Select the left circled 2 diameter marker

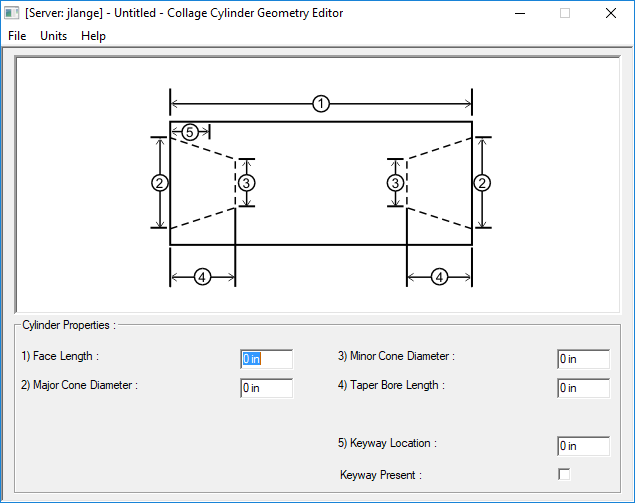[x=159, y=182]
